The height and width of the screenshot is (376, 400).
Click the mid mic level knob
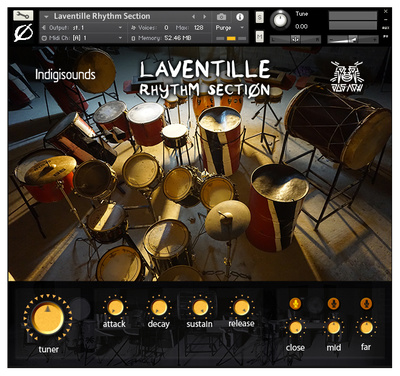[x=334, y=328]
